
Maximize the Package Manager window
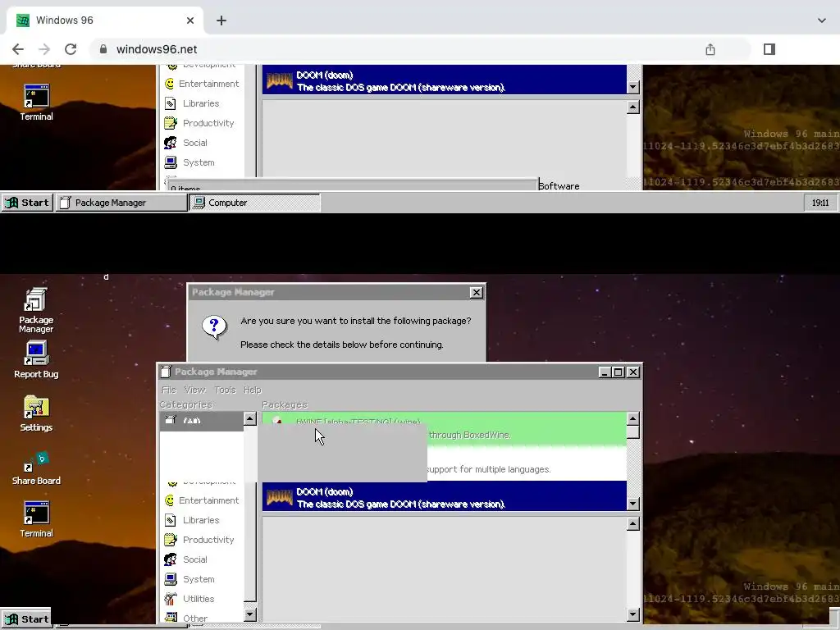(619, 372)
